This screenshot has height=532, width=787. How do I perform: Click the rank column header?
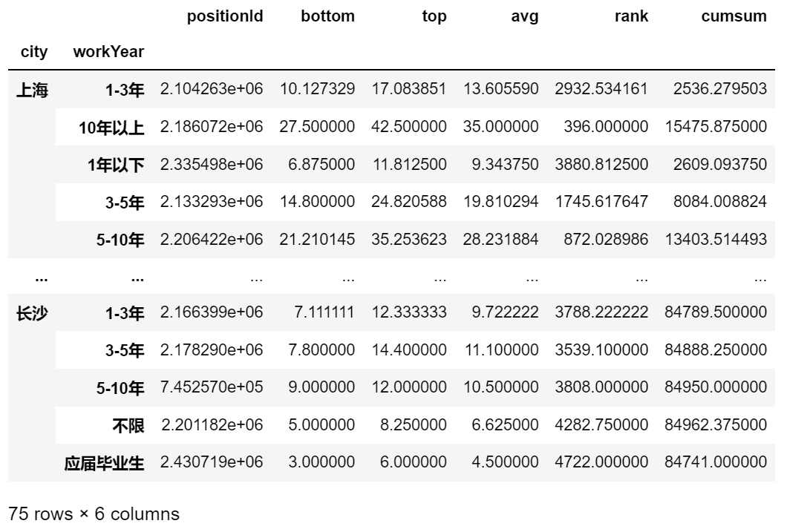coord(631,16)
